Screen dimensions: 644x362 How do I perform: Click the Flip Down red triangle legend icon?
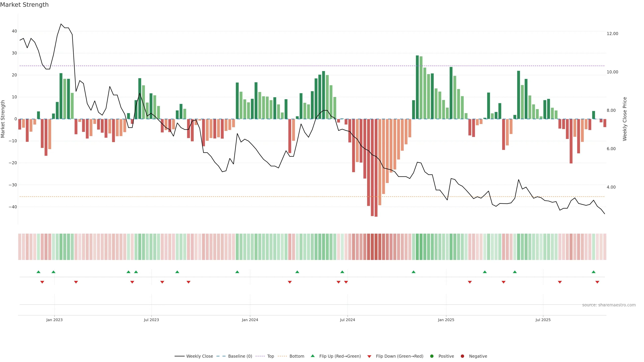(369, 356)
